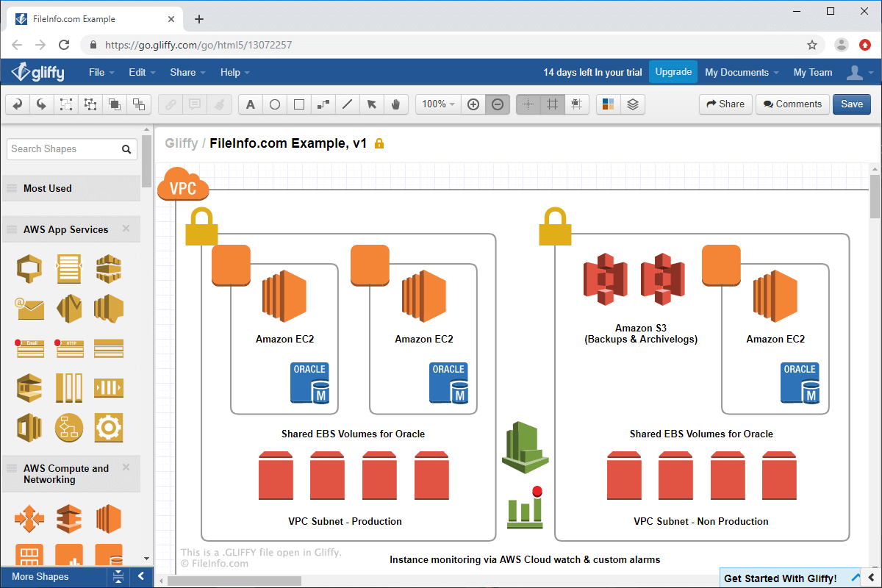
Task: Collapse the shape library sidebar chevron
Action: (x=140, y=577)
